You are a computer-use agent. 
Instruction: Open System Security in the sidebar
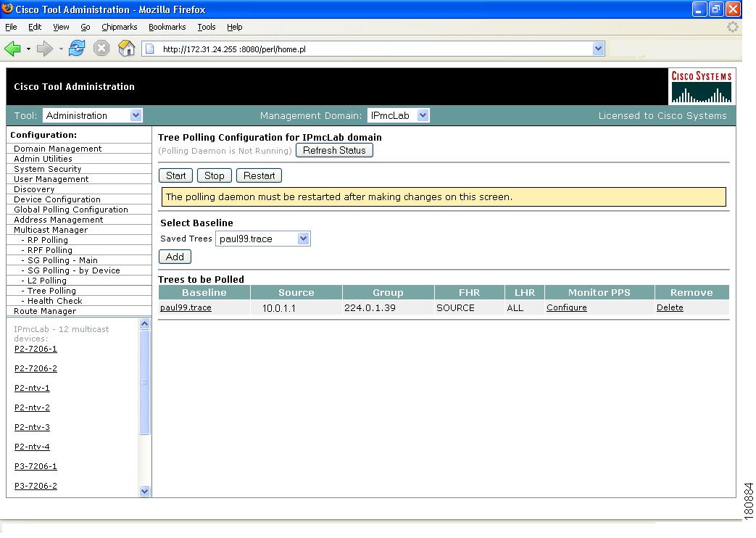click(x=48, y=169)
